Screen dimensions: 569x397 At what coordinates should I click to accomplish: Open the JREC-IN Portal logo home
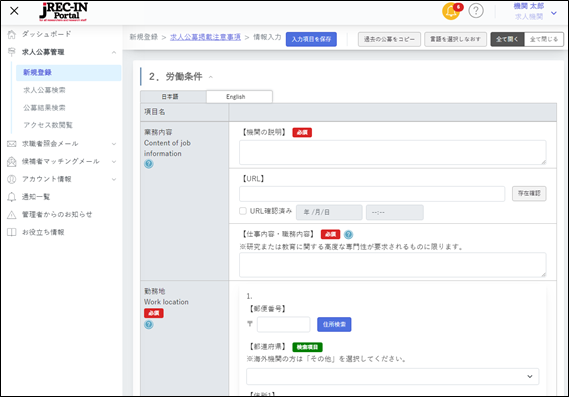coord(64,12)
